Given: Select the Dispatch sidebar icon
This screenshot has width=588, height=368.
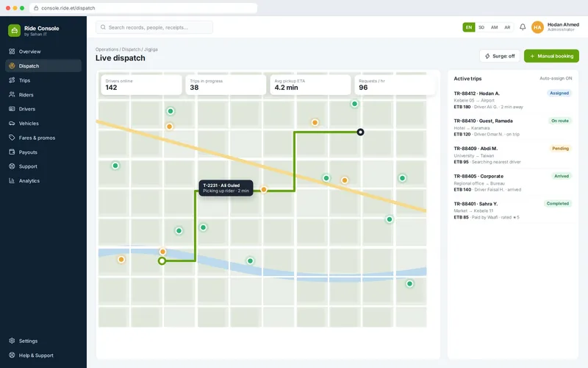Looking at the screenshot, I should click(x=12, y=66).
